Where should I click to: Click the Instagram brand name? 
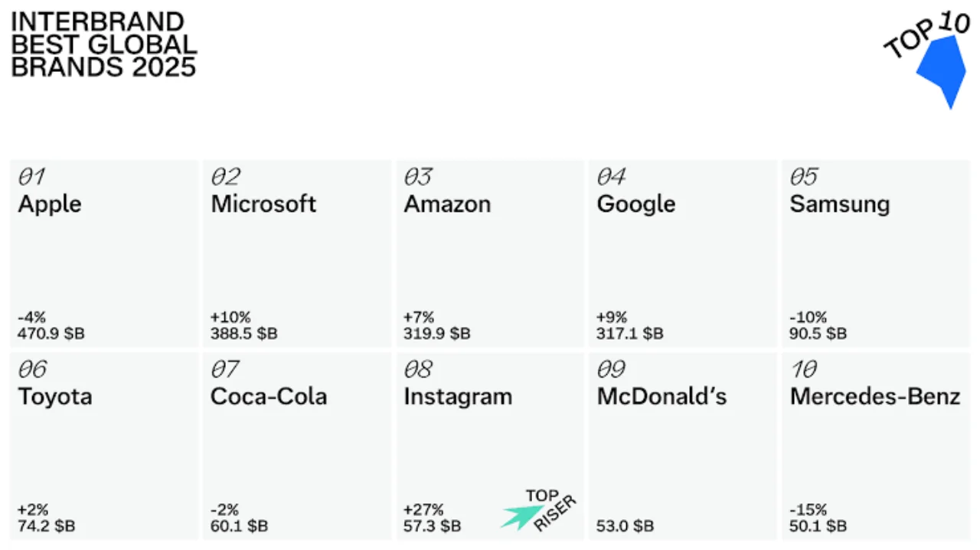tap(458, 397)
